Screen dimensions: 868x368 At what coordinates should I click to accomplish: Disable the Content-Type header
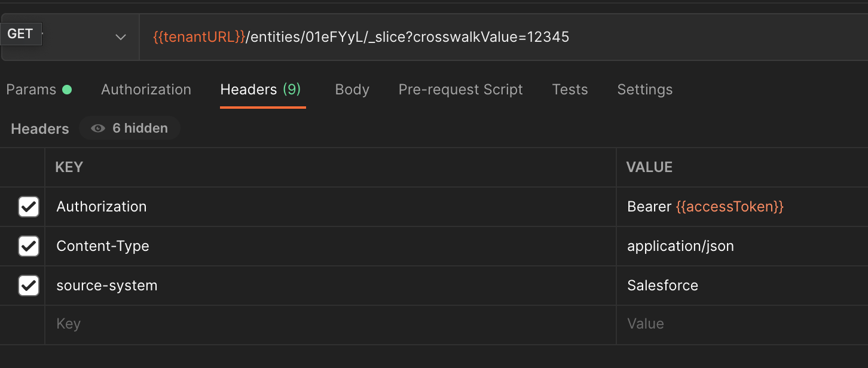(x=29, y=246)
